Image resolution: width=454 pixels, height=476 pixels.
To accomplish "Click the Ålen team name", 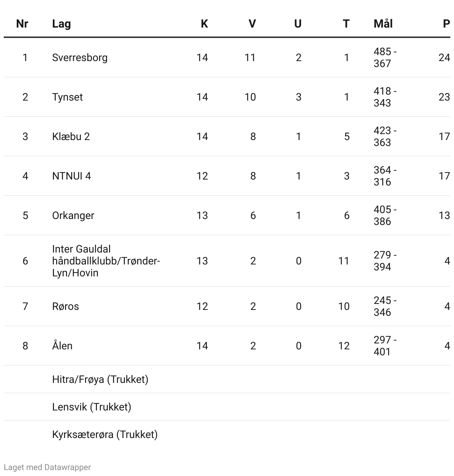I will pyautogui.click(x=62, y=346).
